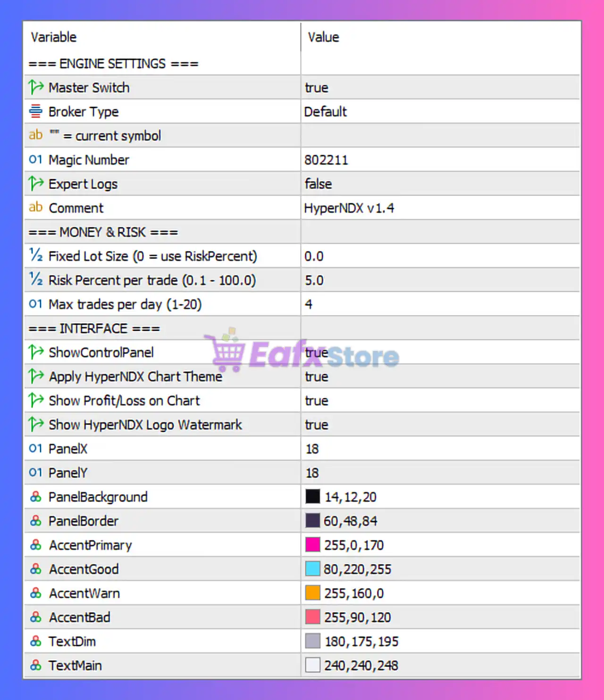The width and height of the screenshot is (604, 700).
Task: Open the ShowControlPanel value dropdown
Action: (x=316, y=352)
